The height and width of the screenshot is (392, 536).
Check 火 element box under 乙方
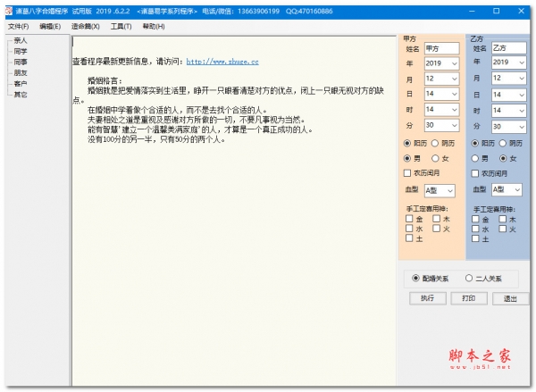pyautogui.click(x=502, y=229)
